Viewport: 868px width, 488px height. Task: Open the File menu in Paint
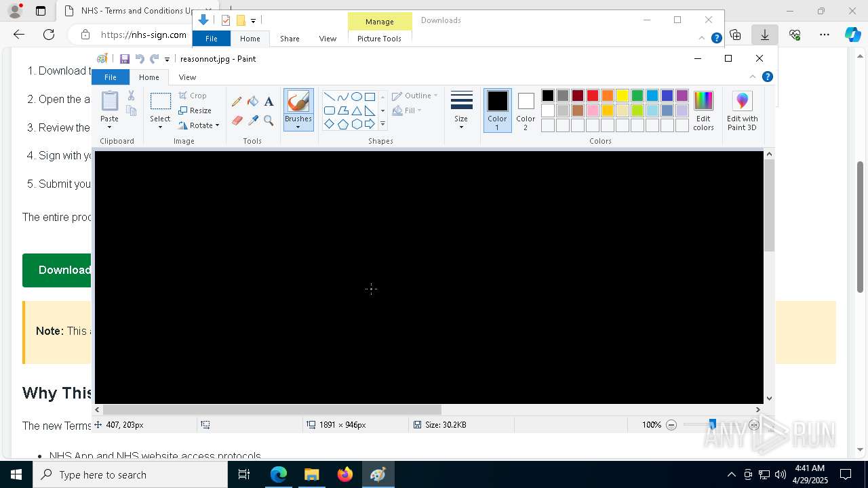[111, 77]
